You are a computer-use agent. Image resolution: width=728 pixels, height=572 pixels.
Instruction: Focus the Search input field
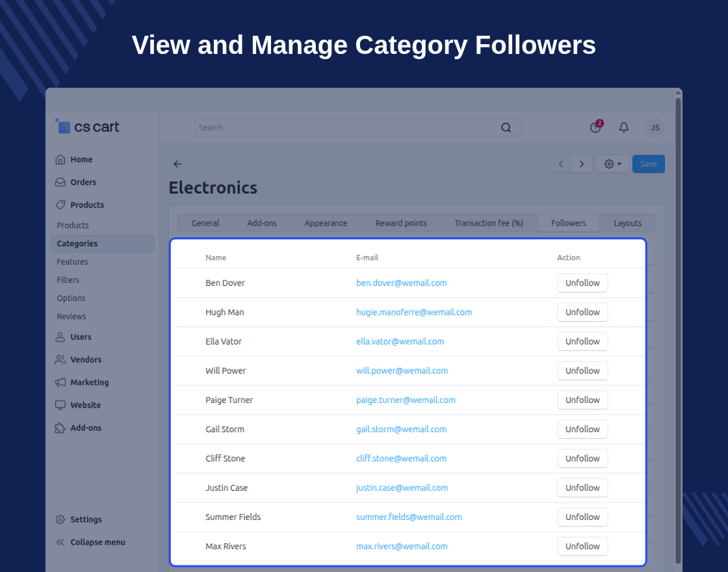point(358,127)
